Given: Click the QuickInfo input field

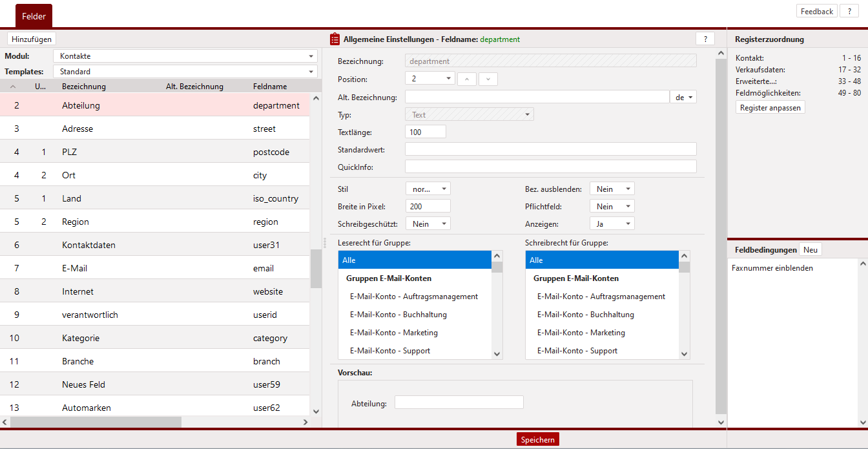Looking at the screenshot, I should tap(550, 167).
